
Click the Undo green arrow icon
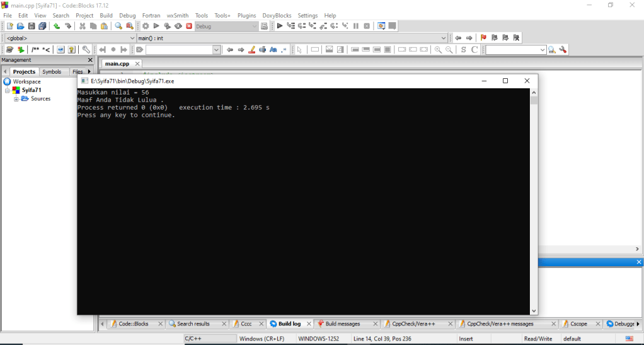57,26
